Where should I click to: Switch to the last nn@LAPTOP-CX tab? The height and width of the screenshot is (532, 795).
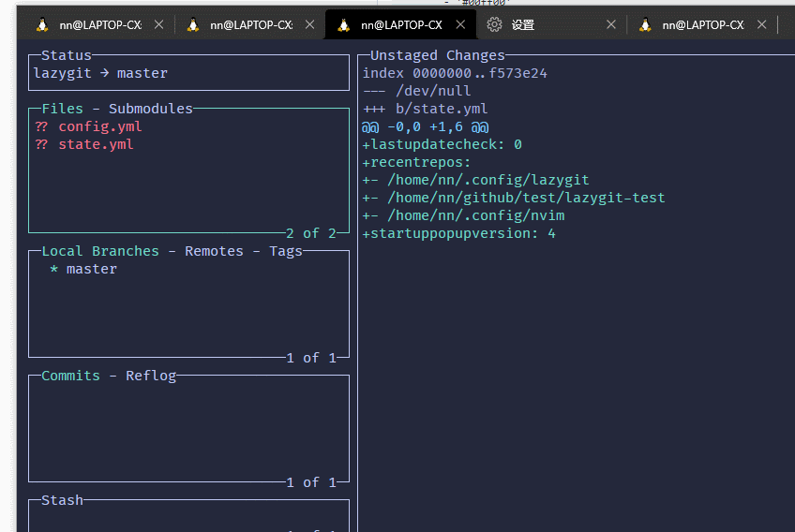[702, 24]
